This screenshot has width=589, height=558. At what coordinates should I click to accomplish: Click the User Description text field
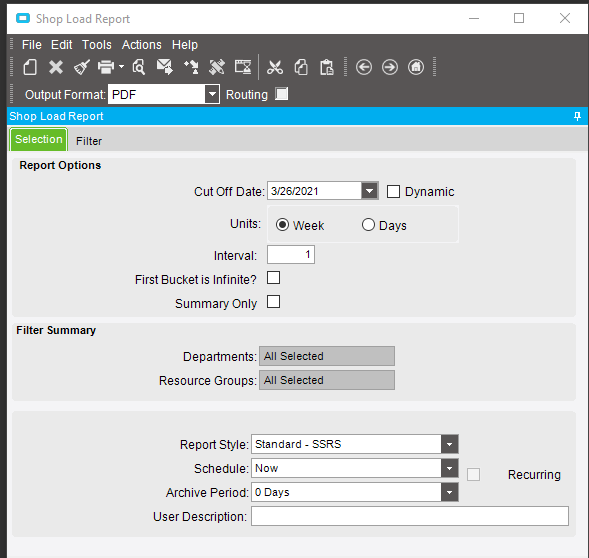[410, 516]
